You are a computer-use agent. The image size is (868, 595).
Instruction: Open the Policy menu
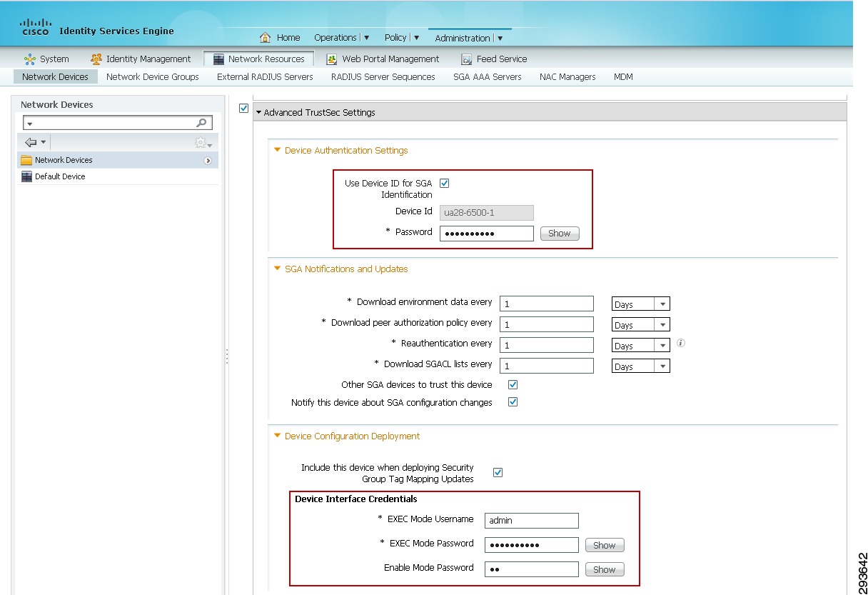pyautogui.click(x=402, y=38)
